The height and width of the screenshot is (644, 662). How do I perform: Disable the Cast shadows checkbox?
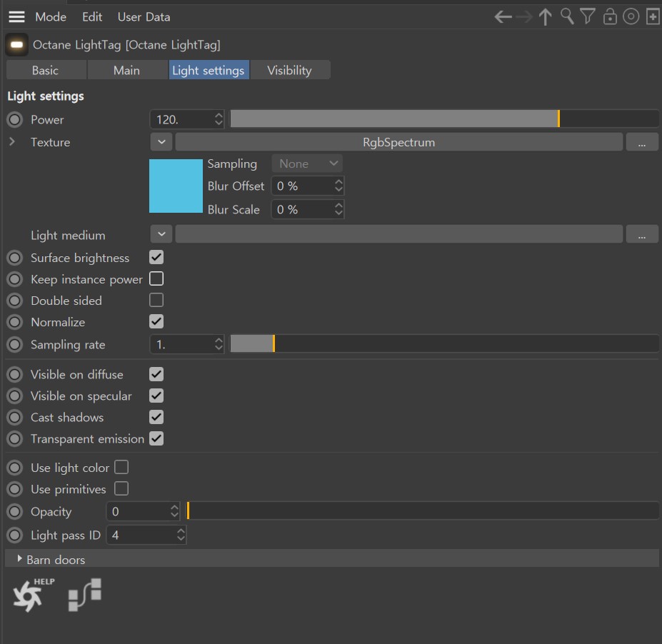(x=156, y=417)
